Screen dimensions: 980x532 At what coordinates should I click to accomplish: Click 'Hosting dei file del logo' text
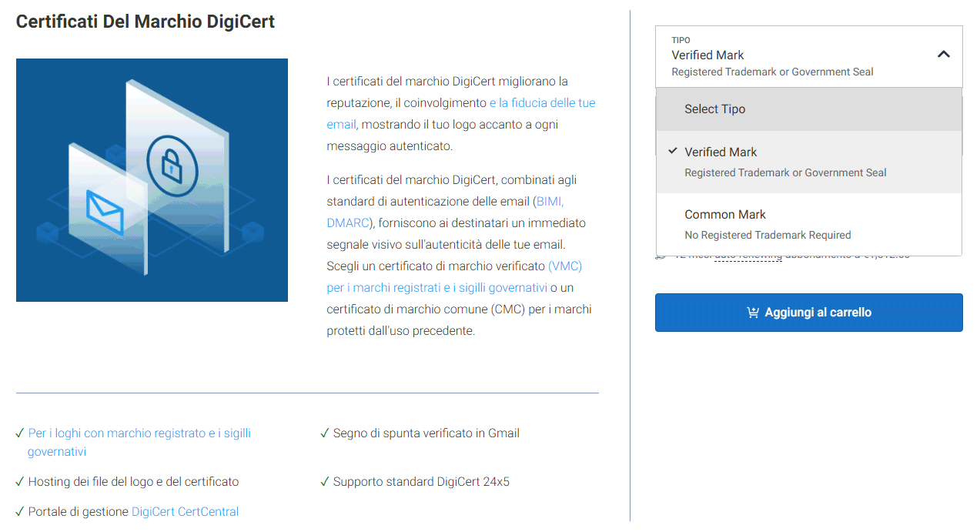pos(133,482)
